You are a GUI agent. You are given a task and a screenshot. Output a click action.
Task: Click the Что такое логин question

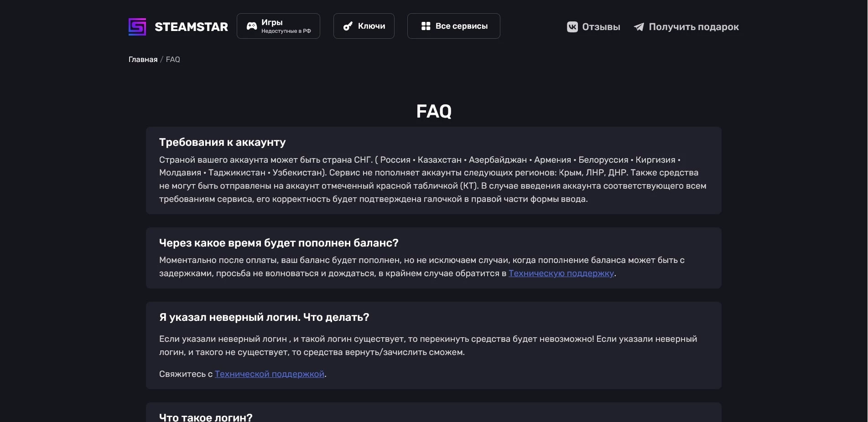[205, 417]
